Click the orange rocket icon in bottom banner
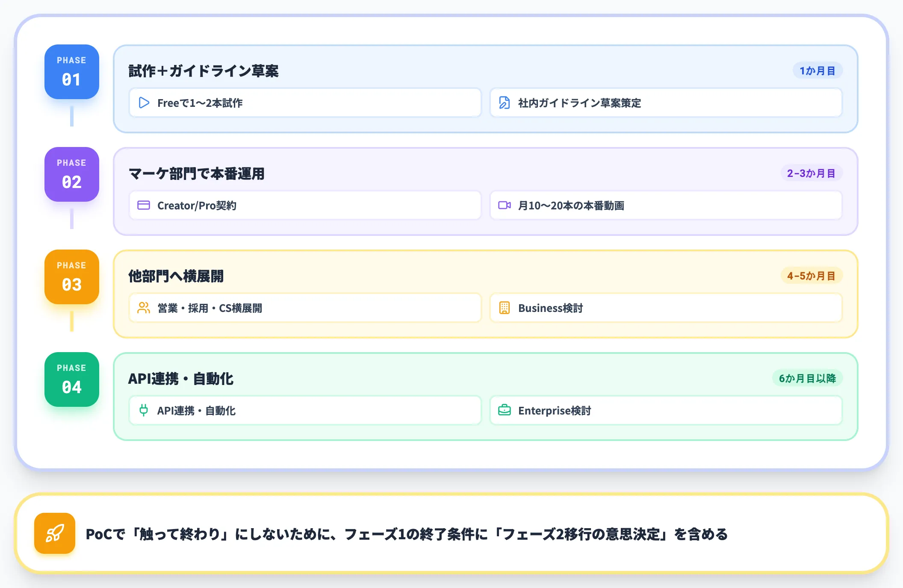The width and height of the screenshot is (903, 588). click(55, 533)
